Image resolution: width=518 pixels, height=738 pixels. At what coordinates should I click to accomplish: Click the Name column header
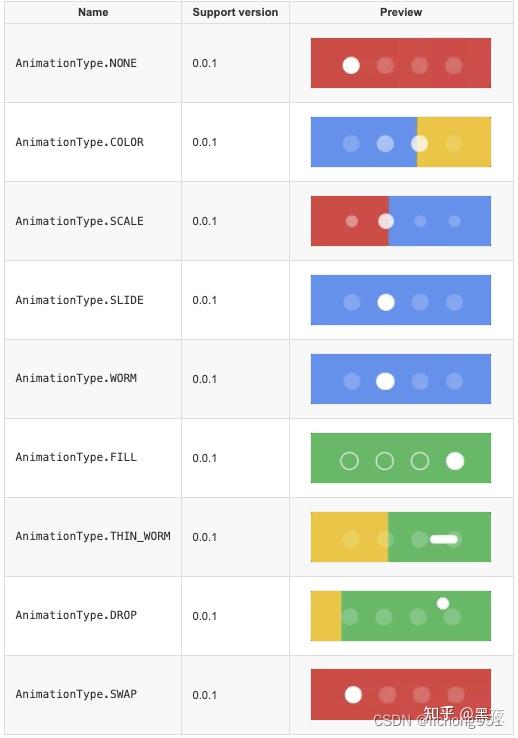tap(93, 12)
